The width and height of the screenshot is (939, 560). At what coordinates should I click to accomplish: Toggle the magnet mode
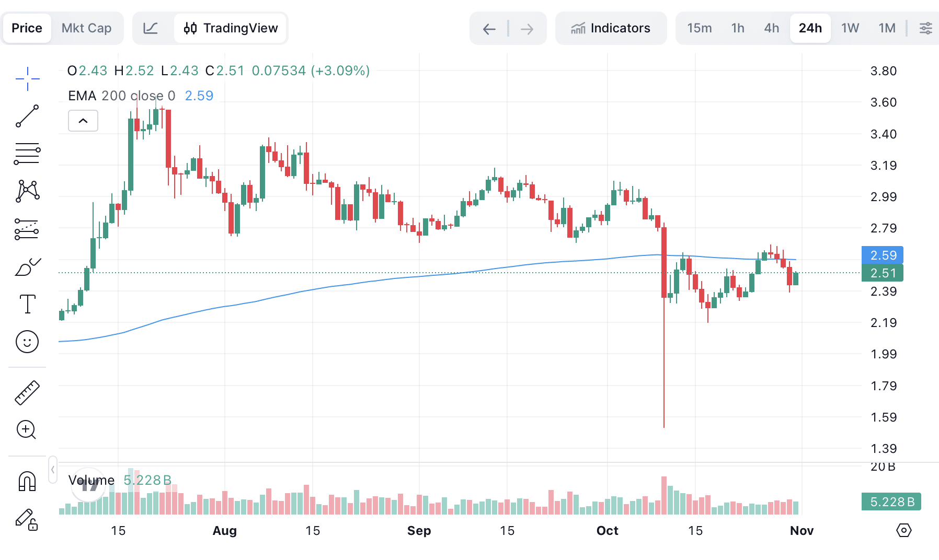pos(27,481)
